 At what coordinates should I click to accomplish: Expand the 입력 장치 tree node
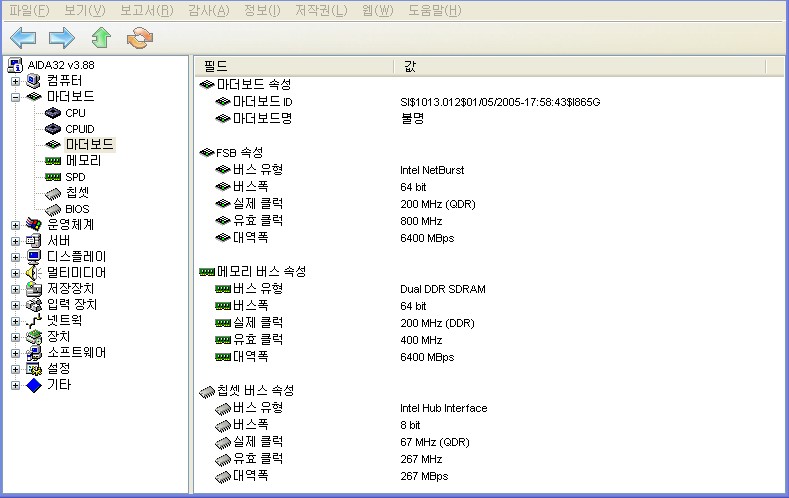tap(16, 305)
